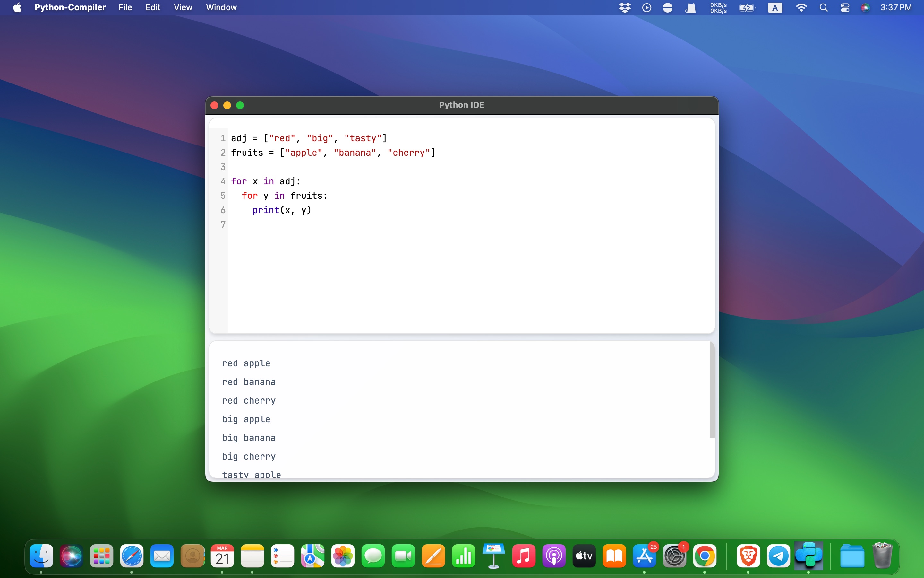This screenshot has height=578, width=924.
Task: Click the Python IDE window title bar
Action: pos(462,105)
